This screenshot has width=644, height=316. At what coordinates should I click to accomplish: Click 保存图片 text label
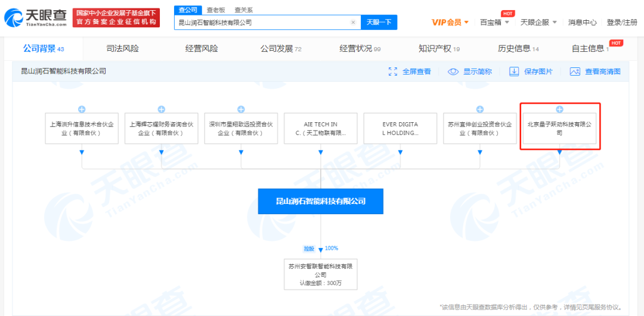538,72
